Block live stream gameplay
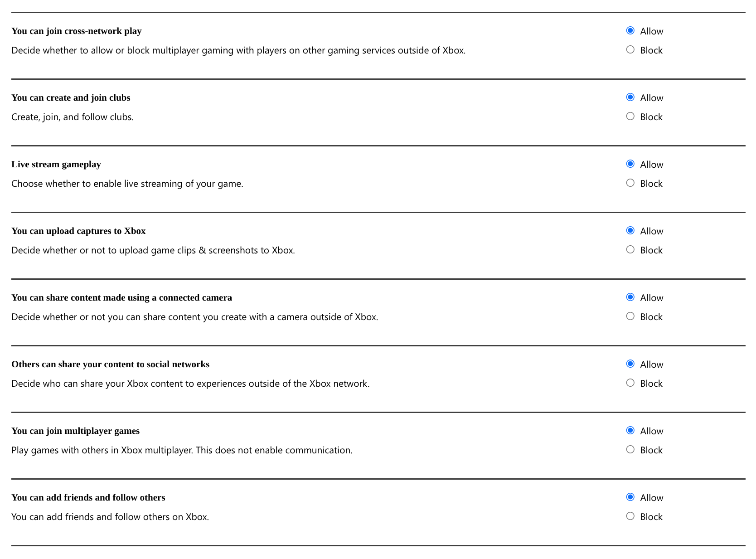 [x=630, y=183]
